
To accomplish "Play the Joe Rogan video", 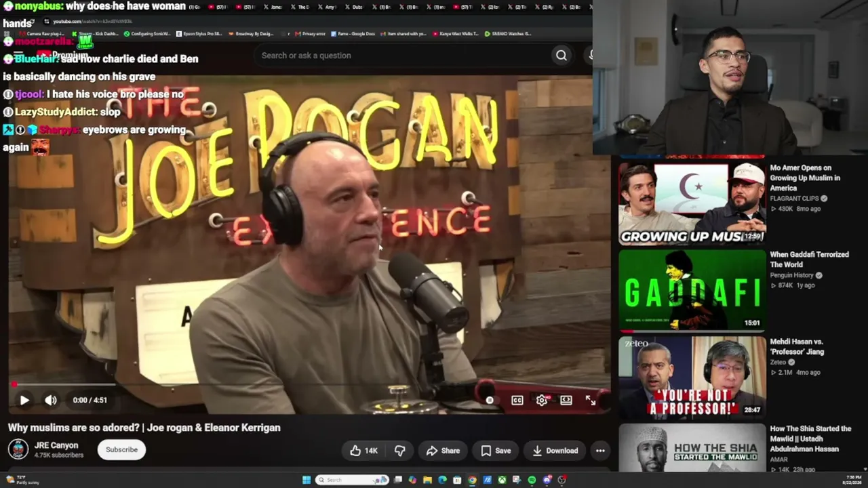I will click(x=24, y=400).
